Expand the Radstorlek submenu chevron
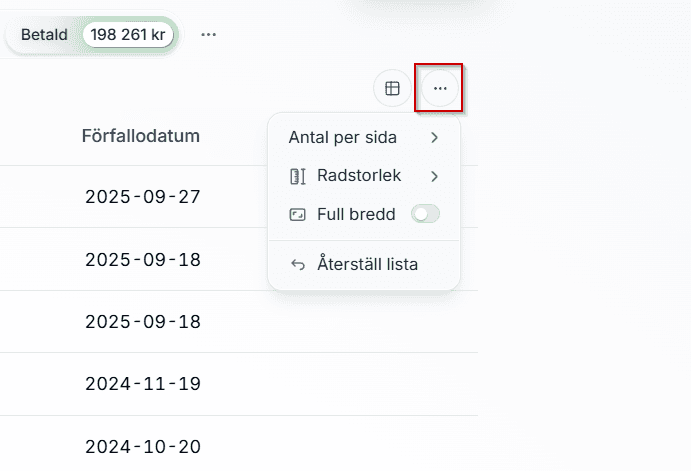 pos(434,176)
